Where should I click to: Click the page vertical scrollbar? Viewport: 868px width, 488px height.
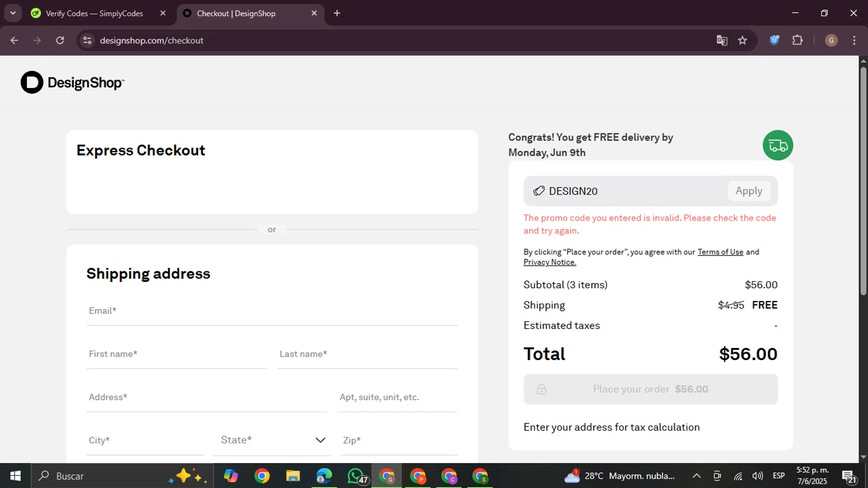pos(863,181)
